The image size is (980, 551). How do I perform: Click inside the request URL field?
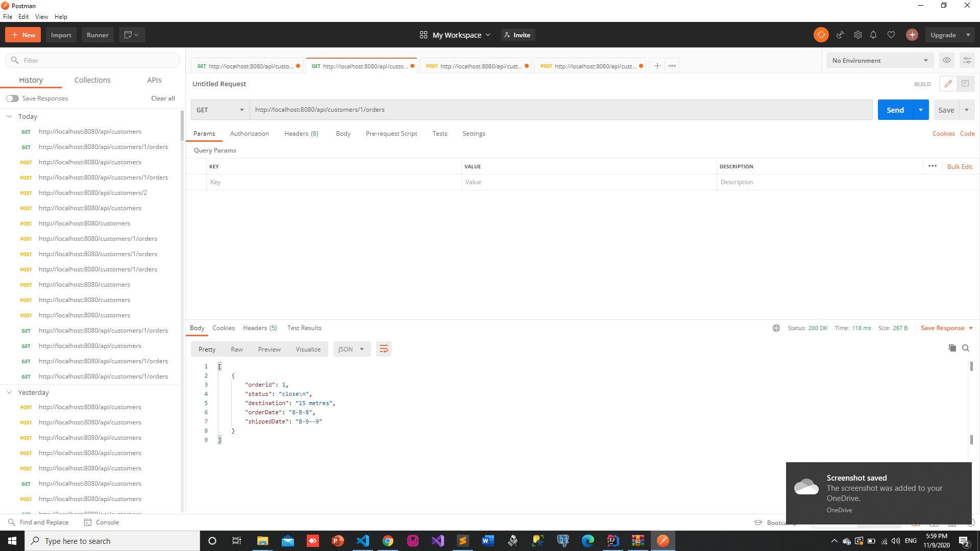tap(459, 109)
